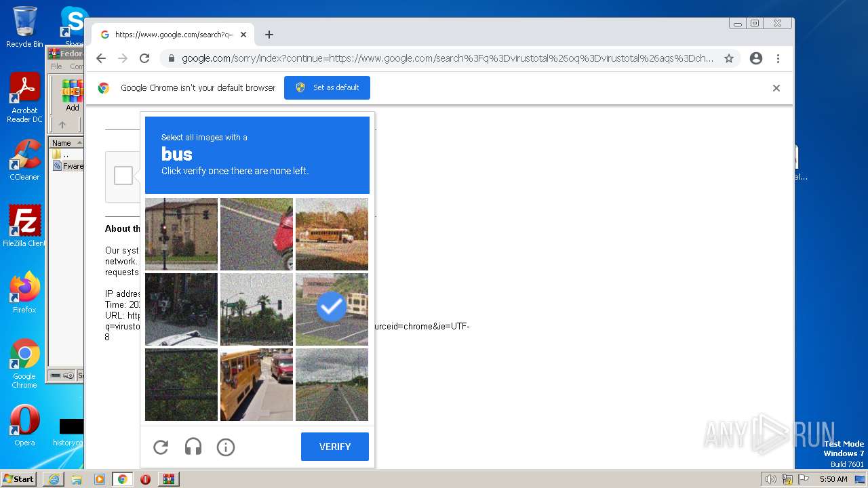Open Windows Media Player from the taskbar
This screenshot has width=868, height=488.
pos(100,479)
